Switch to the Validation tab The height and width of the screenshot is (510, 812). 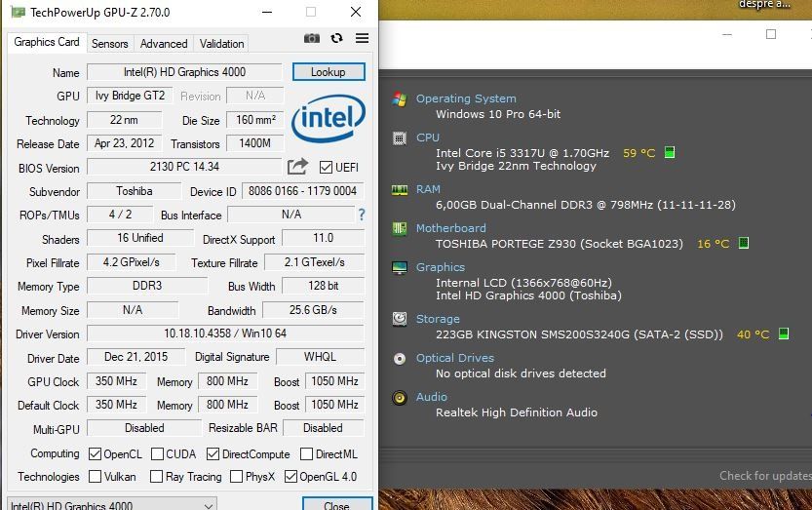click(x=221, y=44)
